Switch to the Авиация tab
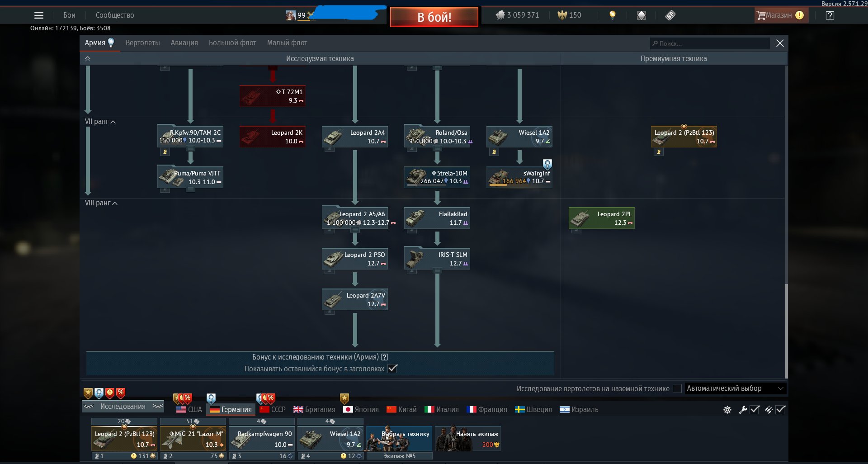The image size is (868, 464). coord(184,43)
